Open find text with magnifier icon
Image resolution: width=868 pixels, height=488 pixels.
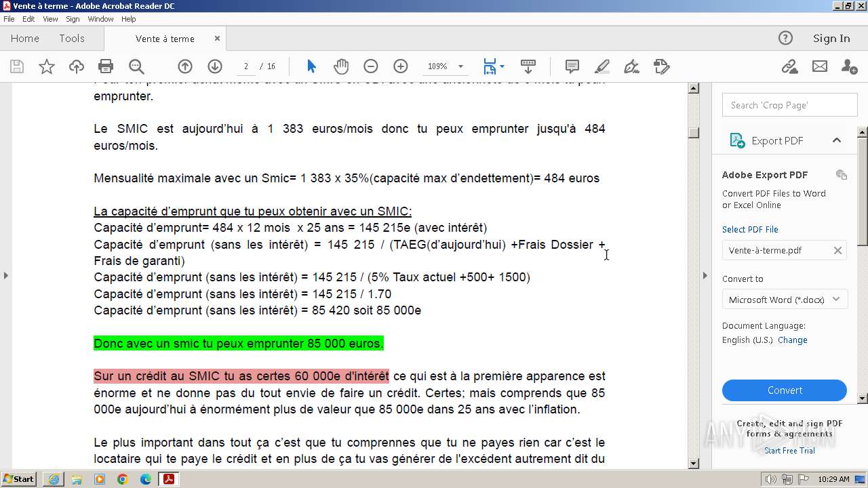tap(136, 66)
